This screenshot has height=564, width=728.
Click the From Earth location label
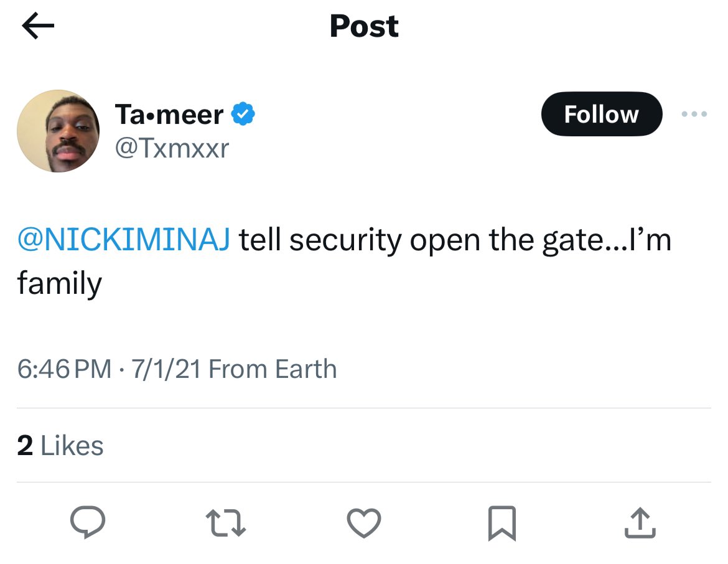tap(273, 369)
